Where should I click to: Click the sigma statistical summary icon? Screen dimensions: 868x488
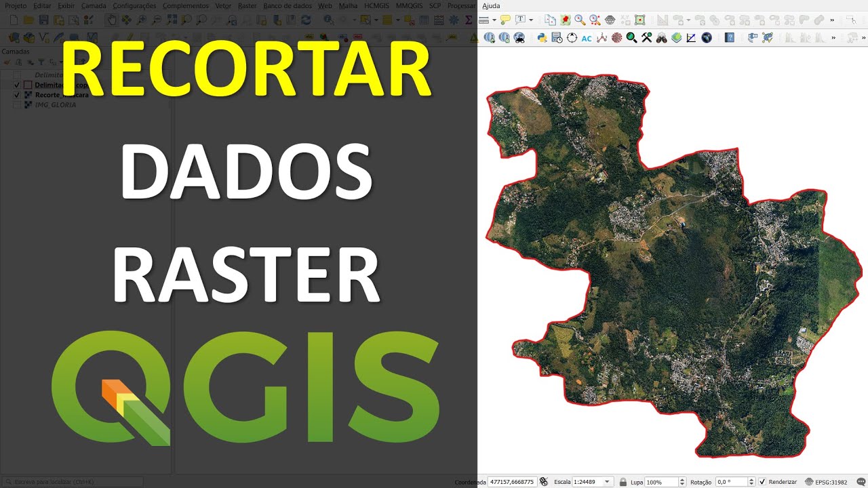tap(469, 20)
